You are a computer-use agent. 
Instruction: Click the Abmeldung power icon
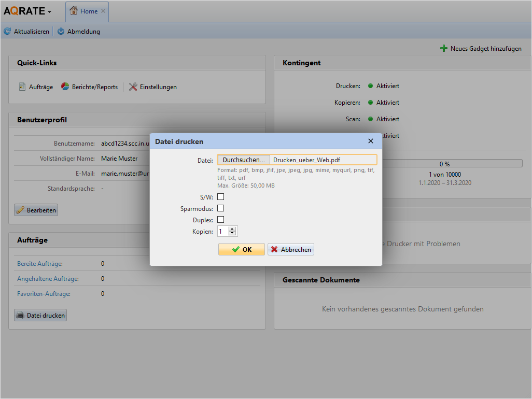coord(61,32)
